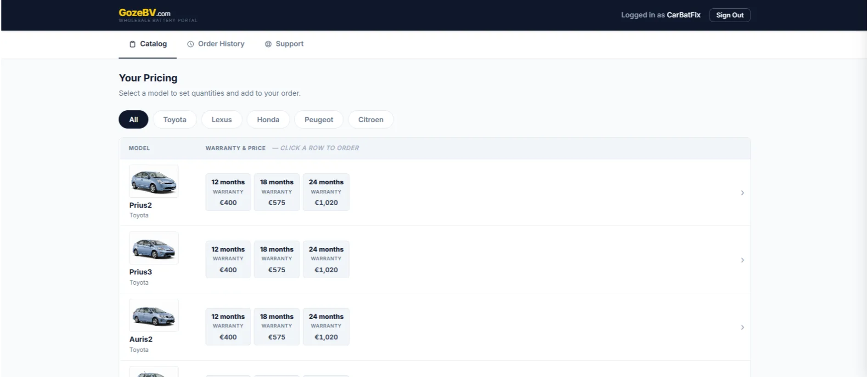
Task: Filter the catalog by Peugeot
Action: click(x=319, y=120)
